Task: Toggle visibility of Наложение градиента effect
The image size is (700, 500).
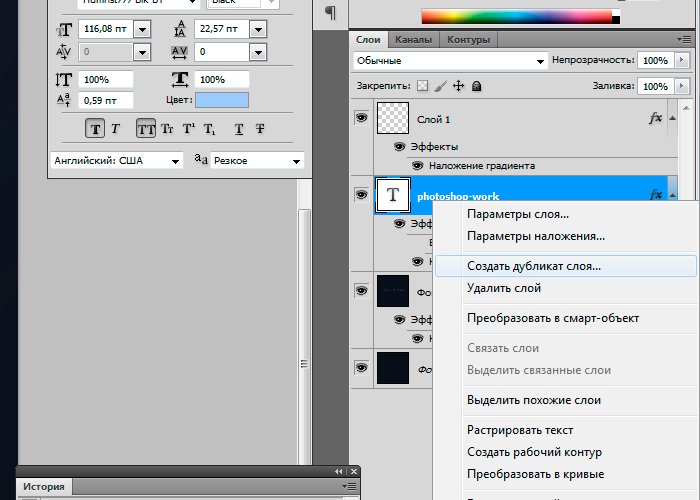Action: pos(416,165)
